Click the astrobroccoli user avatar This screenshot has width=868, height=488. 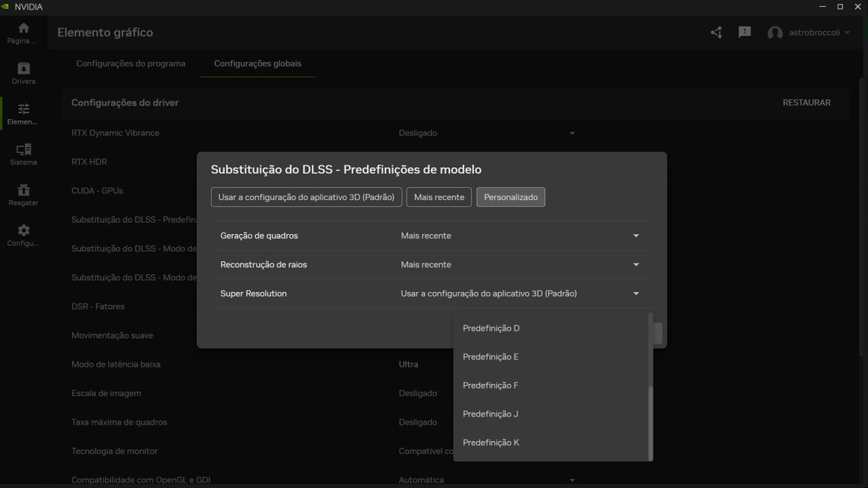point(775,33)
